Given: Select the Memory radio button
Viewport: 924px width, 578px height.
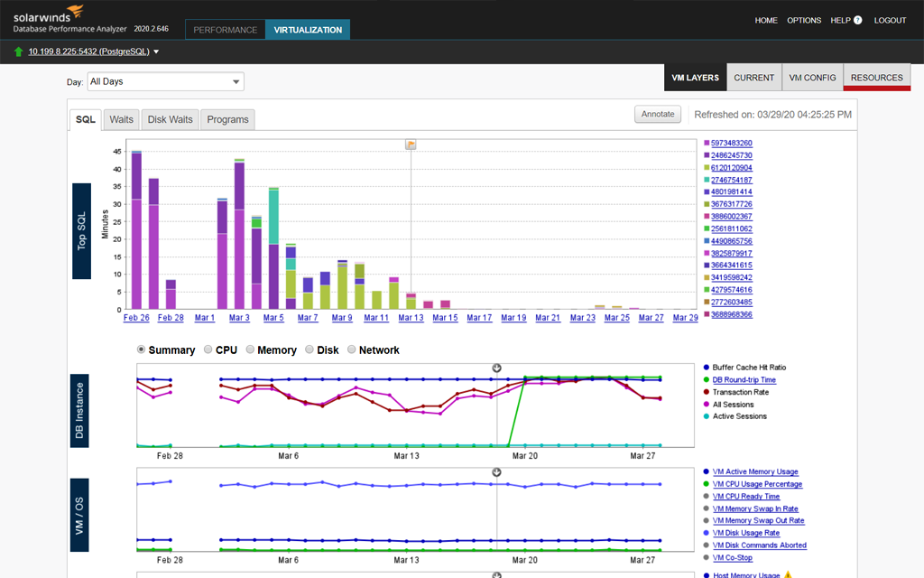Looking at the screenshot, I should tap(250, 350).
